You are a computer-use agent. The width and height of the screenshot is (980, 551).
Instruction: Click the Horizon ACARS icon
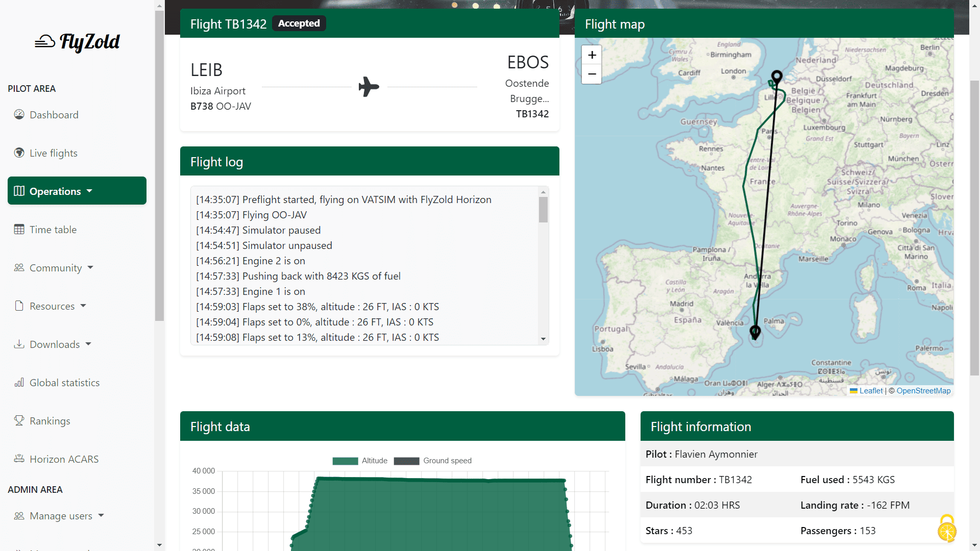pyautogui.click(x=19, y=459)
